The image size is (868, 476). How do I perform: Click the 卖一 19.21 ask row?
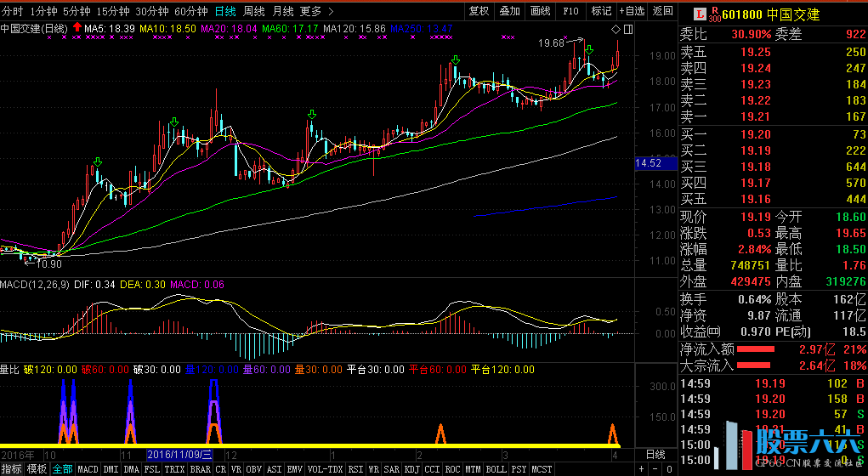click(773, 116)
